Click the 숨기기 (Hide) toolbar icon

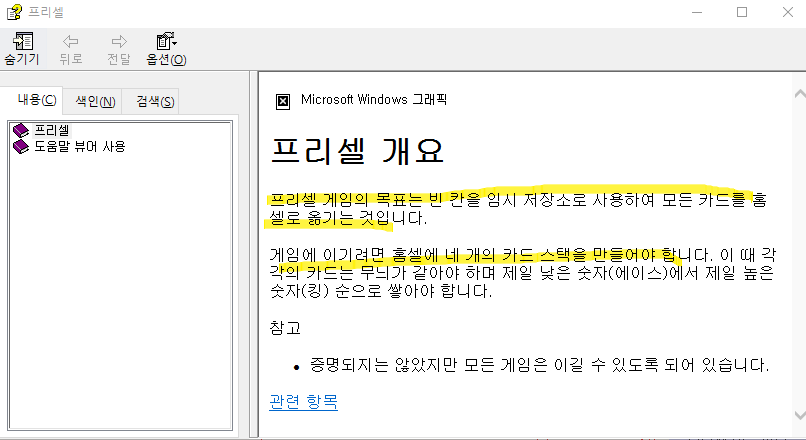pyautogui.click(x=23, y=41)
